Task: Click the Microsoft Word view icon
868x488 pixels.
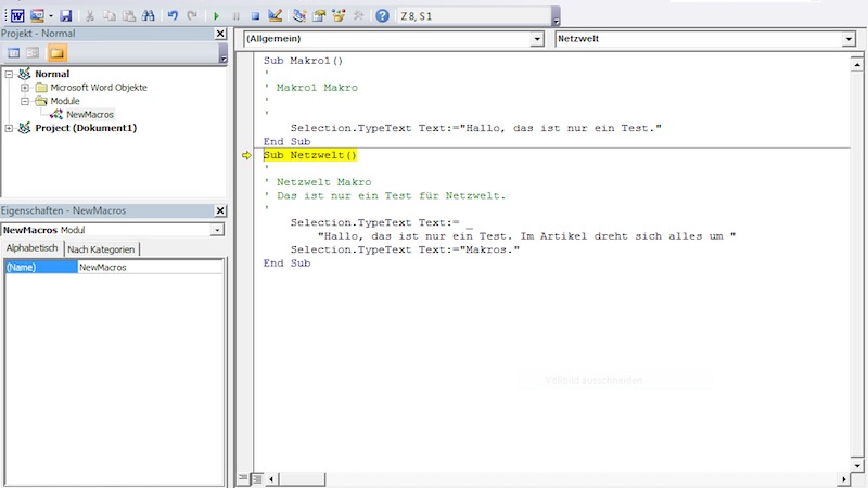Action: tap(17, 16)
